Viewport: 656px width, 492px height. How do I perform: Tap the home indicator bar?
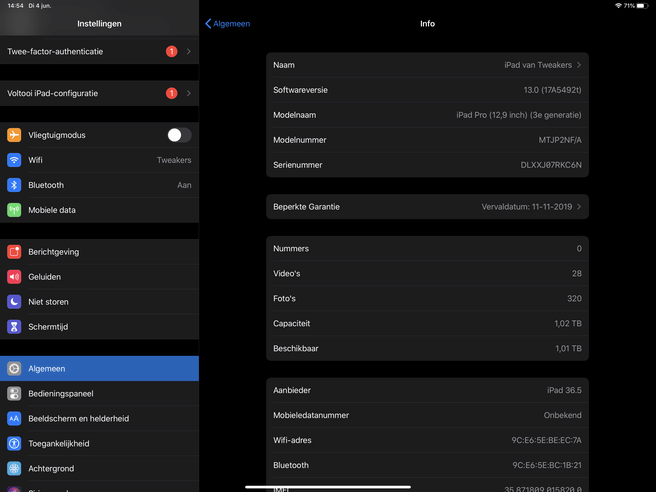[328, 487]
